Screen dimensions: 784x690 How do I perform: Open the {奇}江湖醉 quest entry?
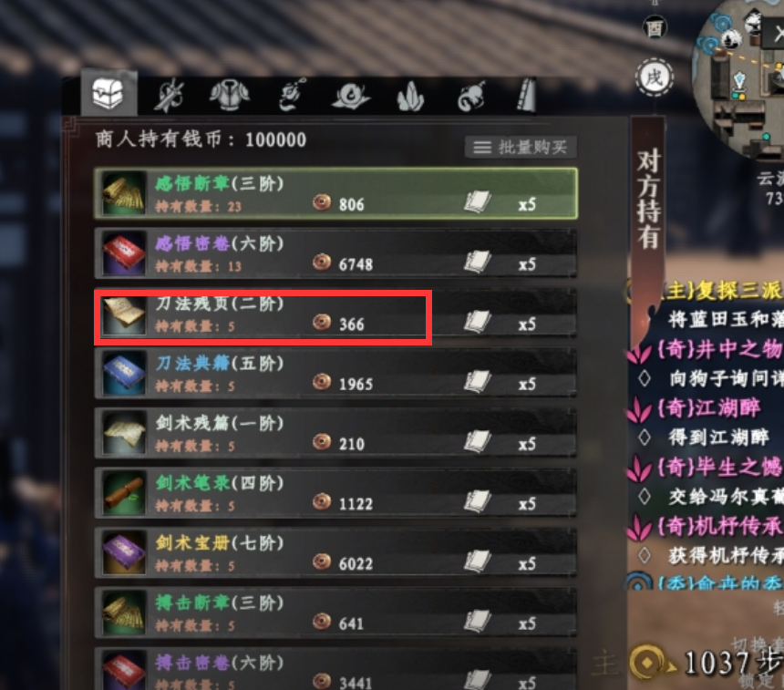click(708, 408)
